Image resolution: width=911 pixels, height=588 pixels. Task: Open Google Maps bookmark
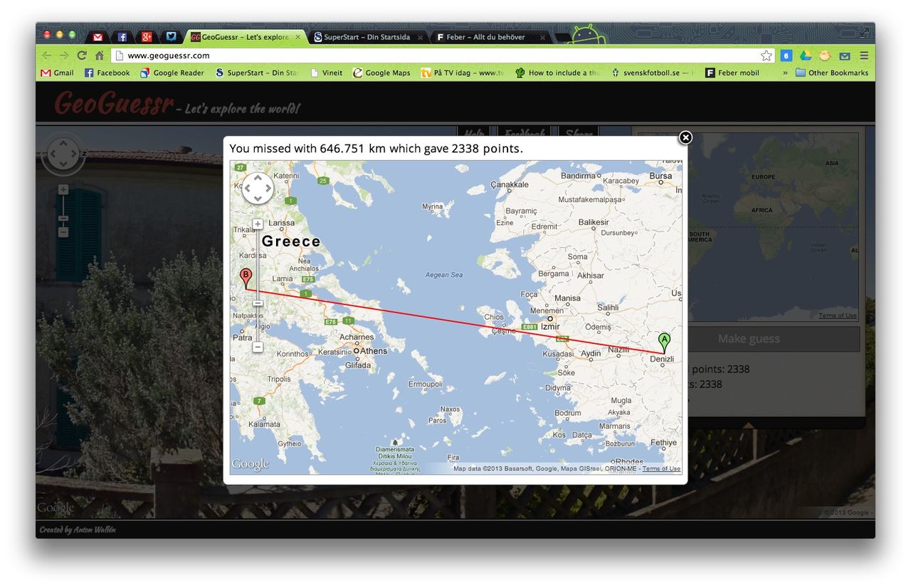382,73
